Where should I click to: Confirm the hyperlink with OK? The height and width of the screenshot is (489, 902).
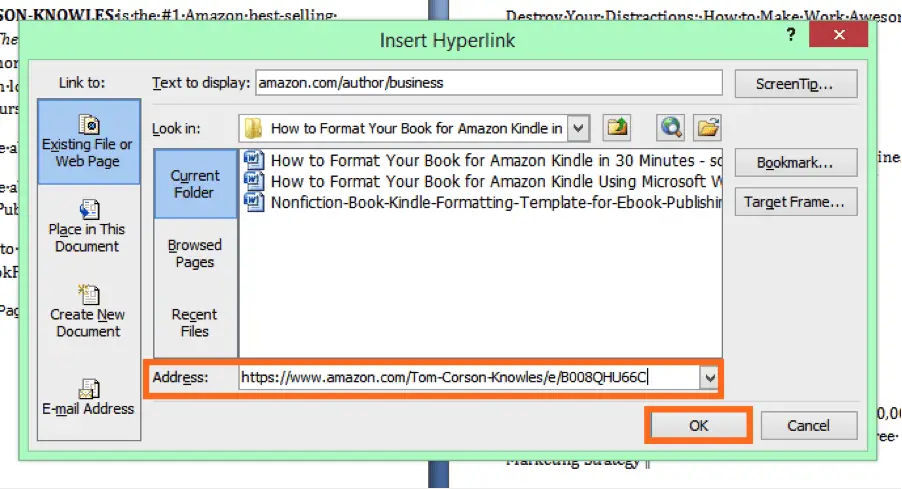(698, 426)
